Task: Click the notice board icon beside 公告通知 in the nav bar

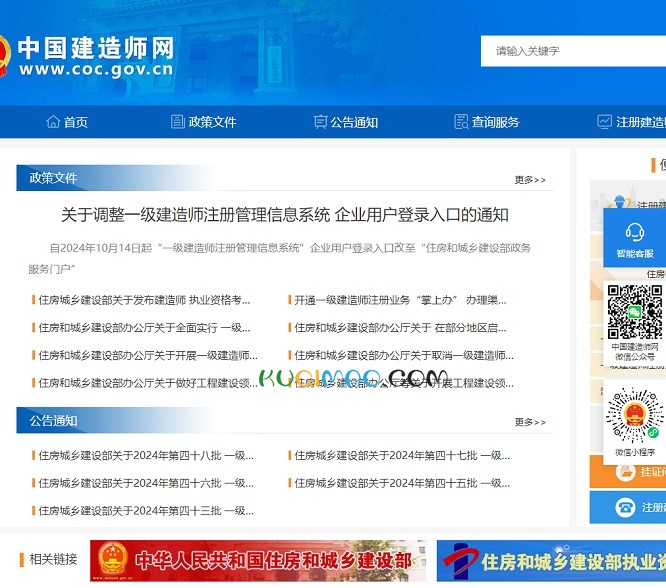Action: [320, 122]
